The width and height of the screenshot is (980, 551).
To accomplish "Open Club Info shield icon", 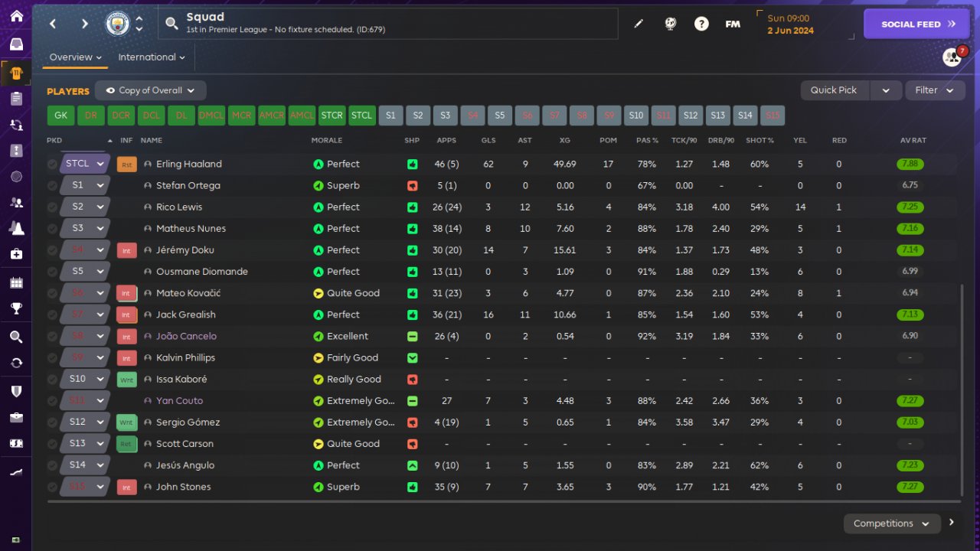I will click(16, 391).
